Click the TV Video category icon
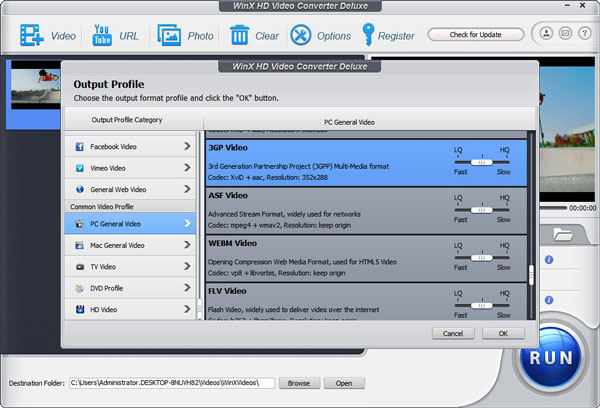 pyautogui.click(x=80, y=267)
